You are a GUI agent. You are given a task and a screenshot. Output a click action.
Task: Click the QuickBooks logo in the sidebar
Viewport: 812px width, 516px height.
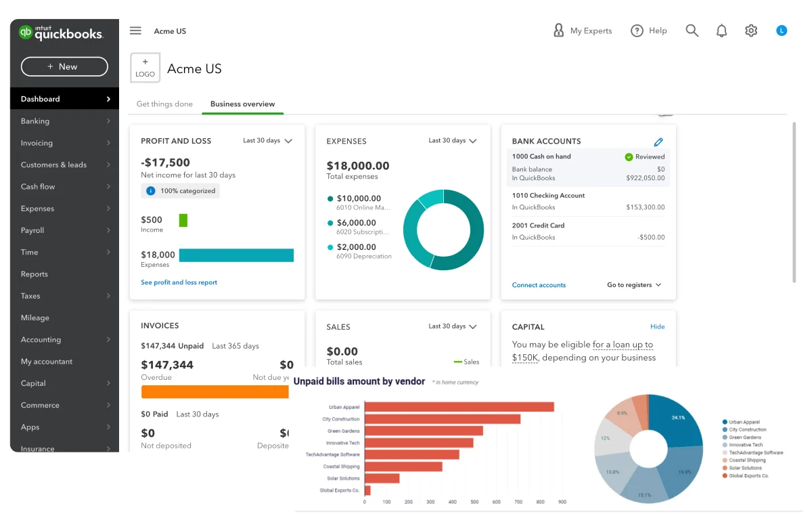click(61, 33)
